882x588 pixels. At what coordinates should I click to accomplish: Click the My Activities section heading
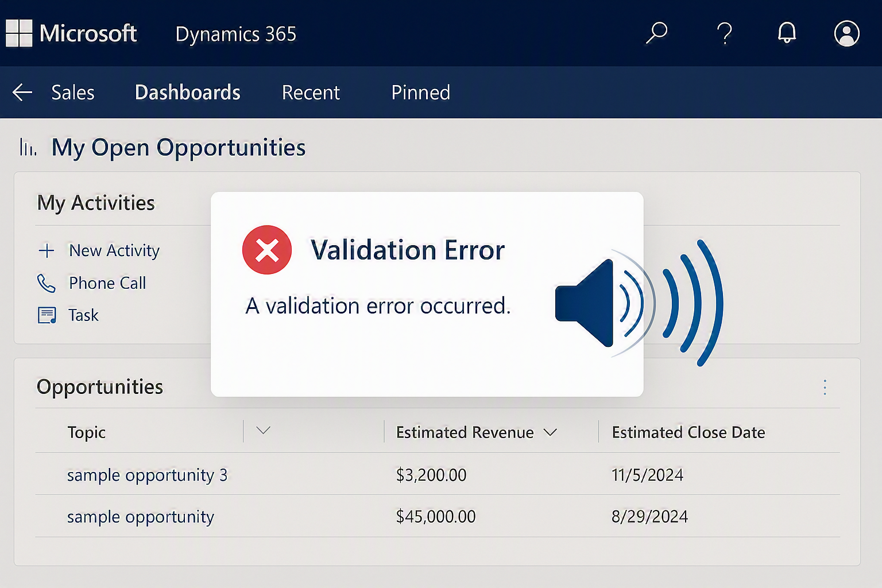point(96,203)
